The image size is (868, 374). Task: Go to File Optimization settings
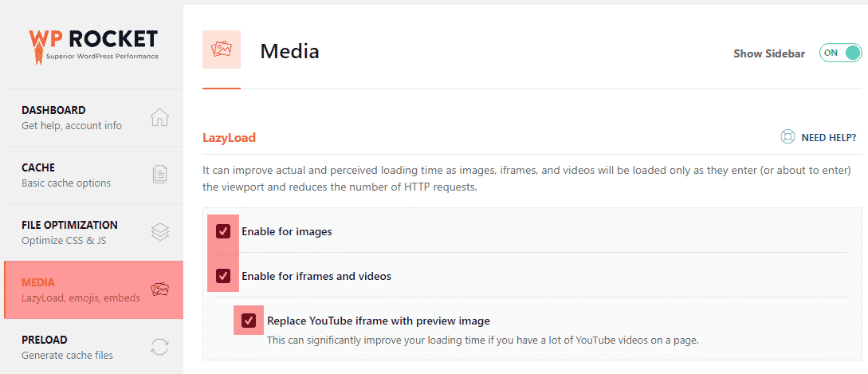click(93, 232)
